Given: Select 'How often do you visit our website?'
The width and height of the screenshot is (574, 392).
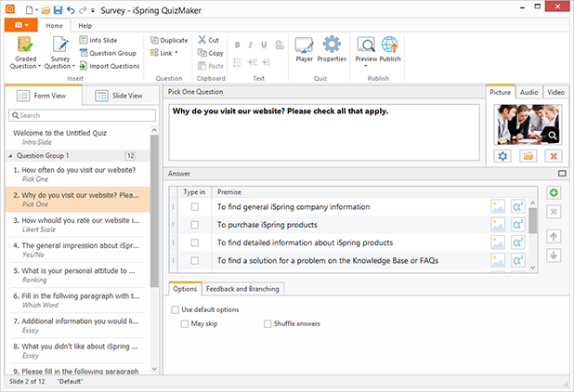Looking at the screenshot, I should [77, 175].
